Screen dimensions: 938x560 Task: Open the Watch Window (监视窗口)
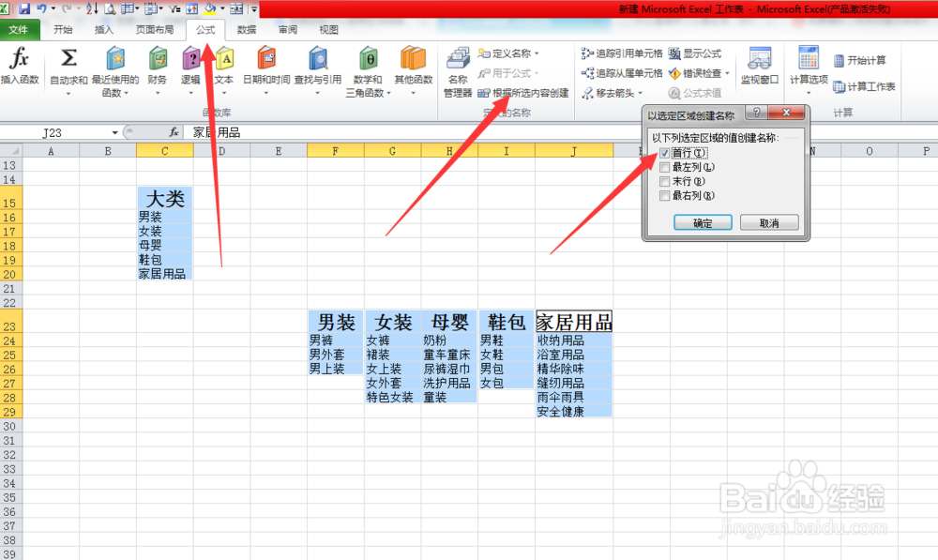coord(760,66)
